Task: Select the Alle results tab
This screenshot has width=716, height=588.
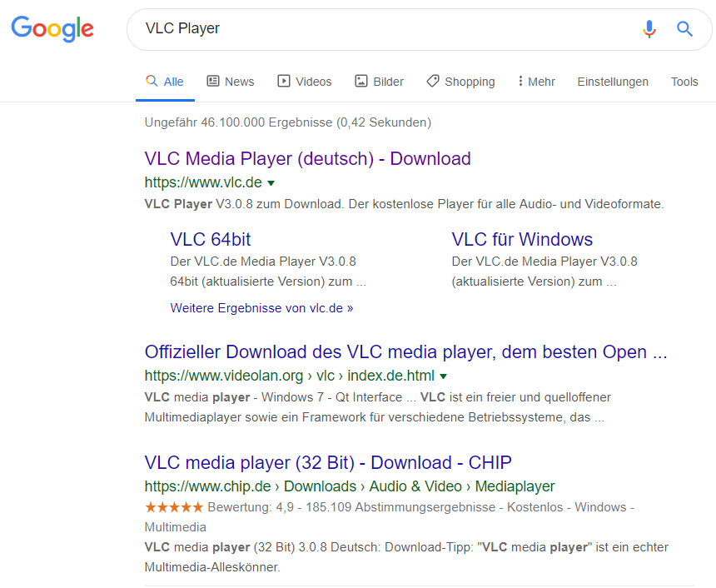Action: tap(165, 82)
